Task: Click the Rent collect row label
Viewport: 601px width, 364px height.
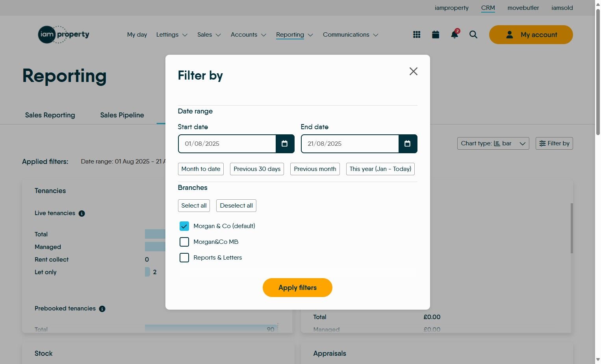Action: click(52, 260)
